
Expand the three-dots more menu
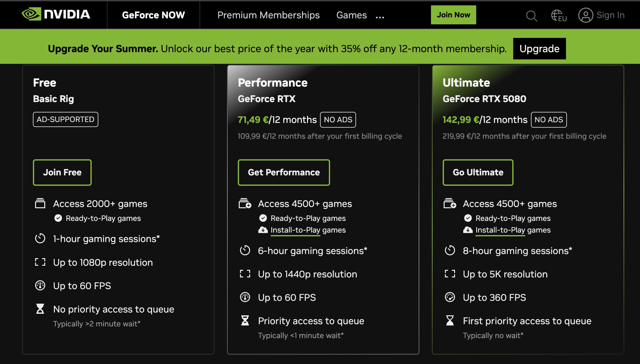tap(380, 17)
